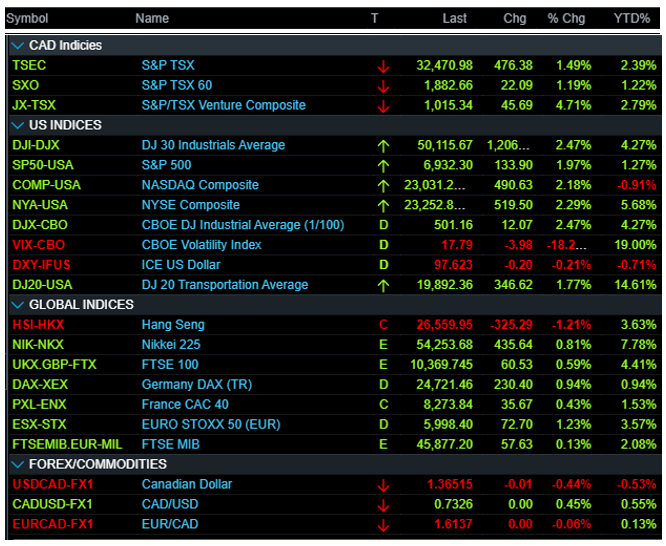The image size is (666, 546).
Task: Sort by the Symbol column header
Action: click(x=27, y=19)
